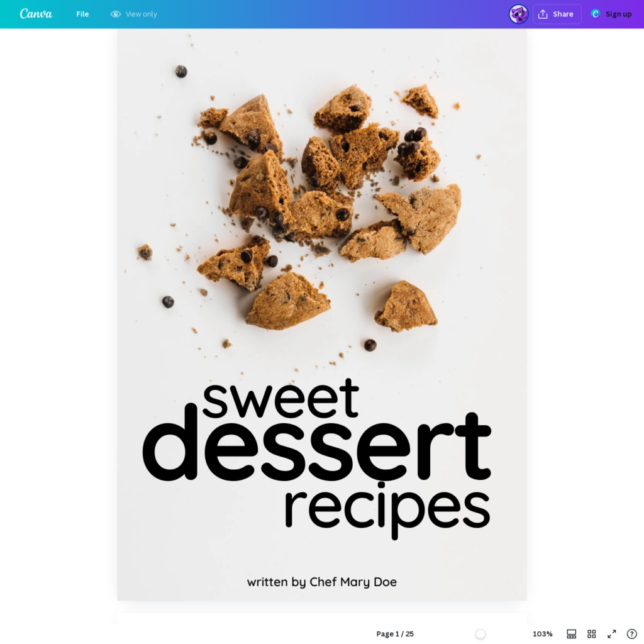Viewport: 644px width, 644px height.
Task: Click the View only eye icon
Action: point(116,14)
